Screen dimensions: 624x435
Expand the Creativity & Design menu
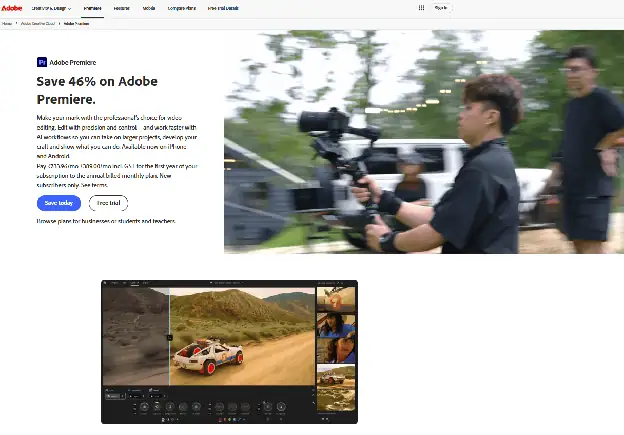[x=51, y=8]
